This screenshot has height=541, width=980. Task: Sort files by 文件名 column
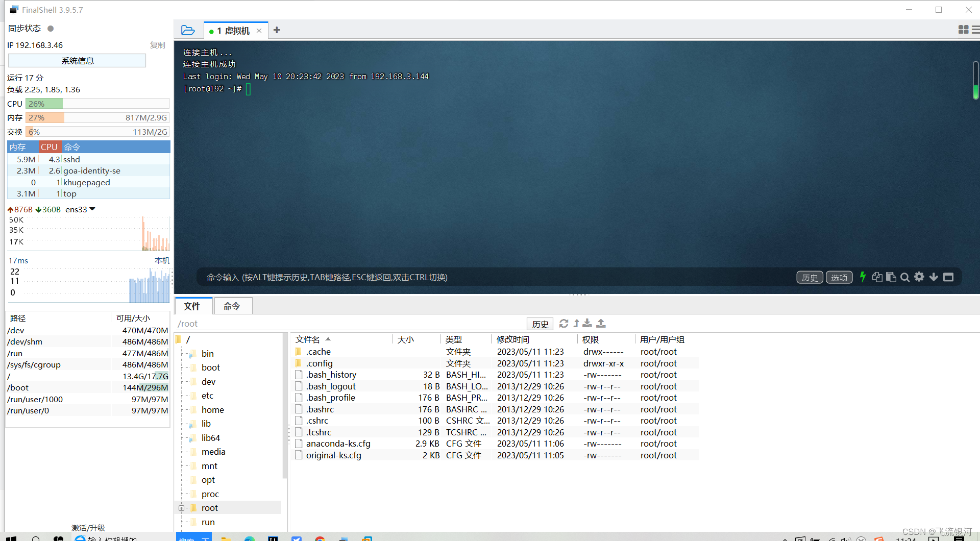pos(307,339)
